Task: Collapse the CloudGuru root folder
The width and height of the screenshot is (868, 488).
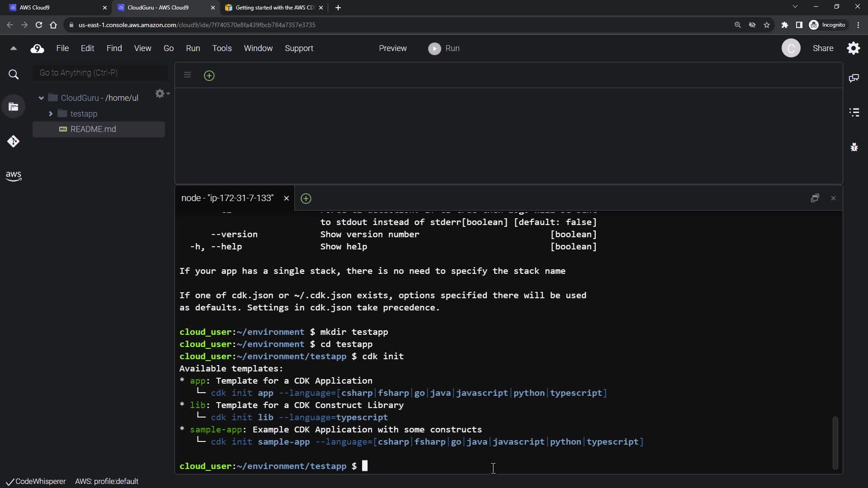Action: click(x=41, y=98)
